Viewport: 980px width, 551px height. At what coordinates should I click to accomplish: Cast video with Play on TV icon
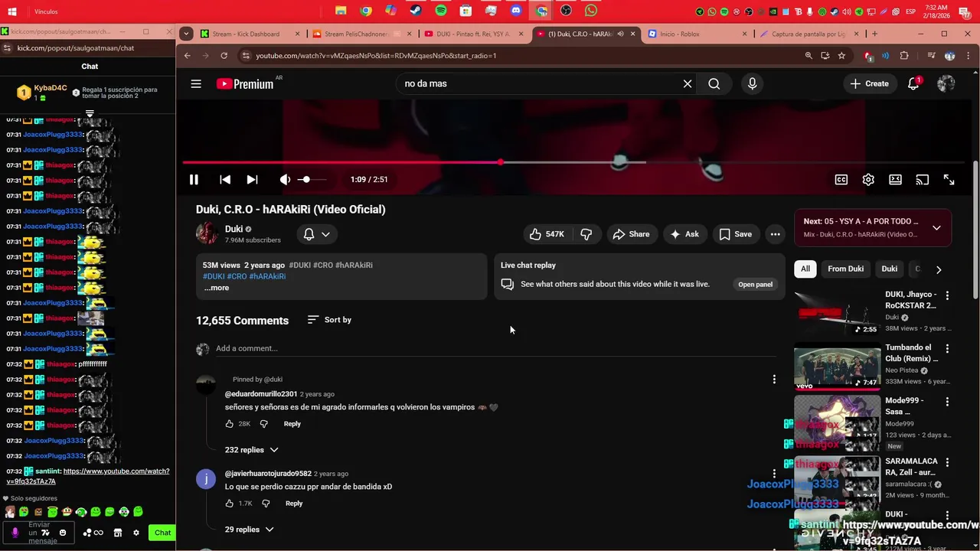(922, 180)
